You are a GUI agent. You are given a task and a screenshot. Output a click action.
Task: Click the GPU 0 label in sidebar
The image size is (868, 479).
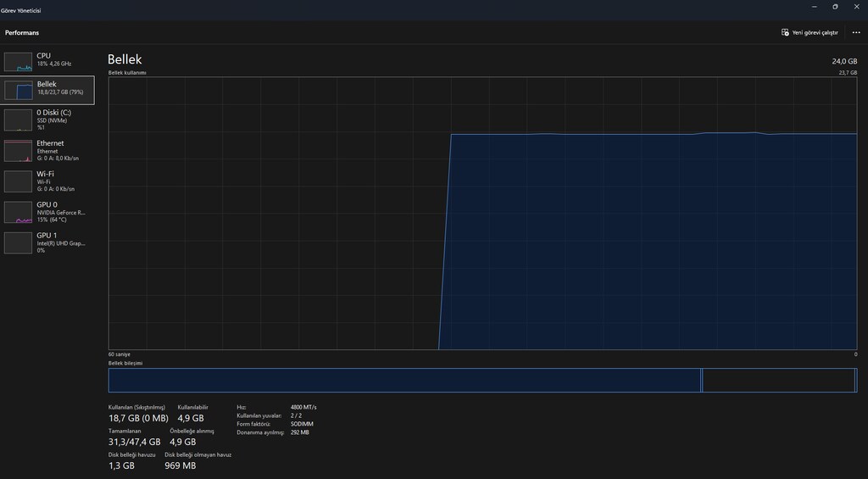pyautogui.click(x=47, y=205)
